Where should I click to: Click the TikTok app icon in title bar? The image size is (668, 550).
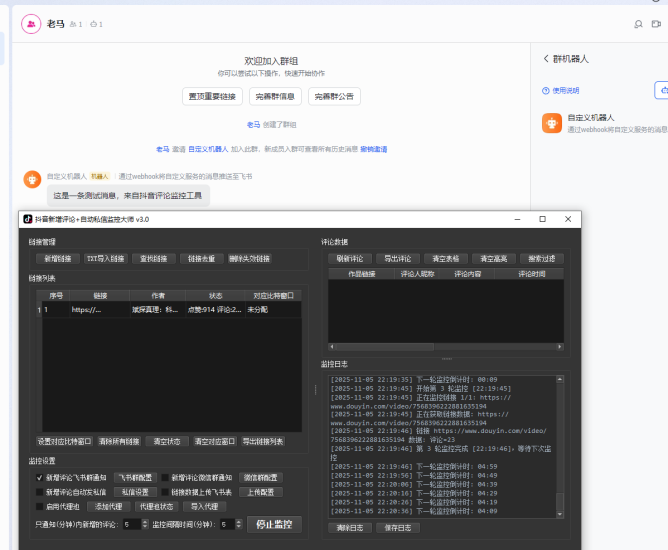click(x=28, y=219)
